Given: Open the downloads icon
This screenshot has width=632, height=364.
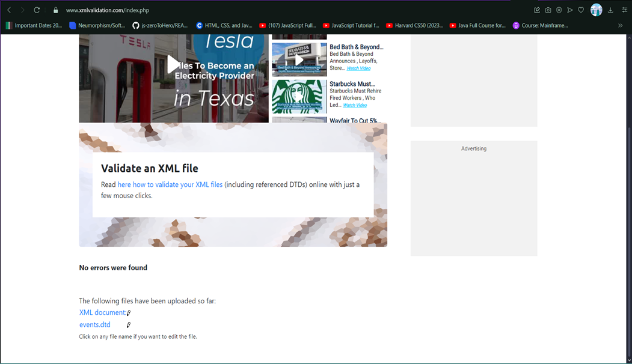Looking at the screenshot, I should tap(610, 10).
